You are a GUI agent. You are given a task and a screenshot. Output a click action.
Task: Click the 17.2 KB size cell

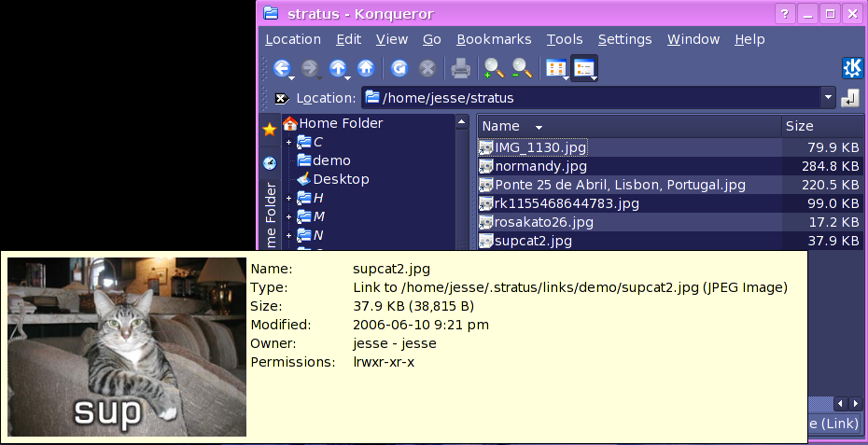click(833, 222)
